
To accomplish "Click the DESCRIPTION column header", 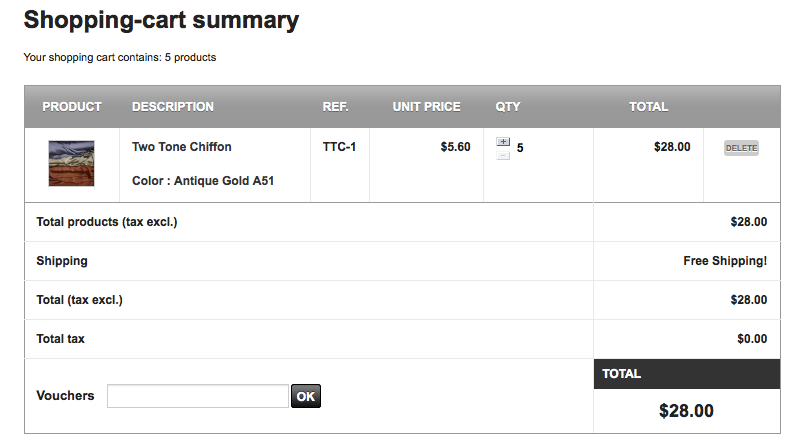I will point(173,107).
